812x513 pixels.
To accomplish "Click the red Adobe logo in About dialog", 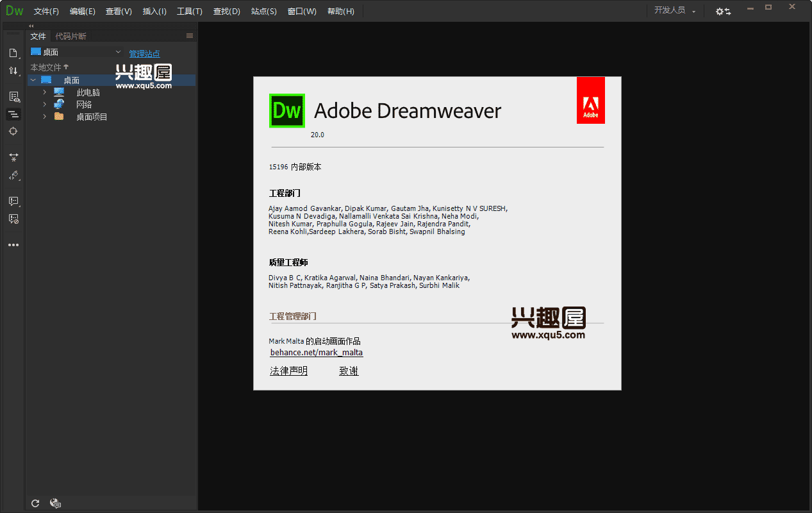I will 591,100.
